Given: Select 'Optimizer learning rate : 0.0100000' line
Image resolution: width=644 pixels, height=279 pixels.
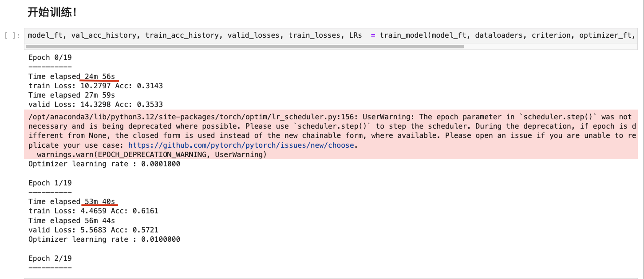Looking at the screenshot, I should tap(104, 240).
